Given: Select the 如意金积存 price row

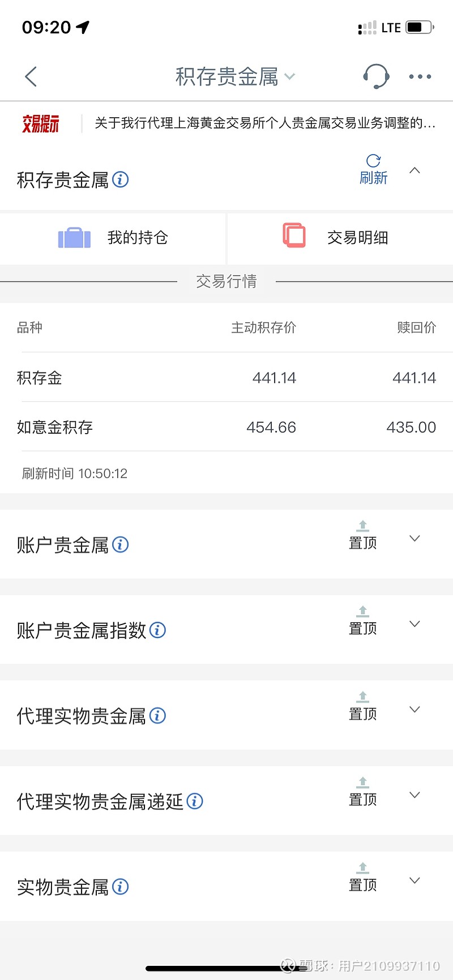Looking at the screenshot, I should pyautogui.click(x=226, y=427).
